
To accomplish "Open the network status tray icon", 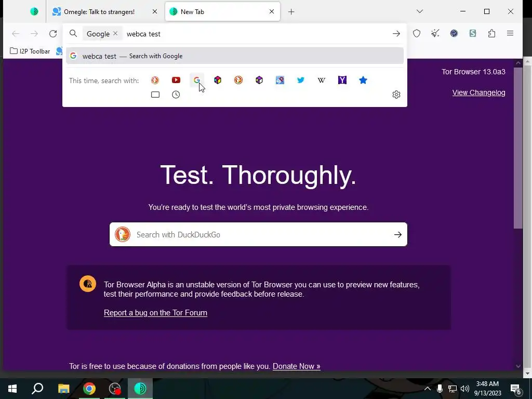I will pyautogui.click(x=453, y=389).
